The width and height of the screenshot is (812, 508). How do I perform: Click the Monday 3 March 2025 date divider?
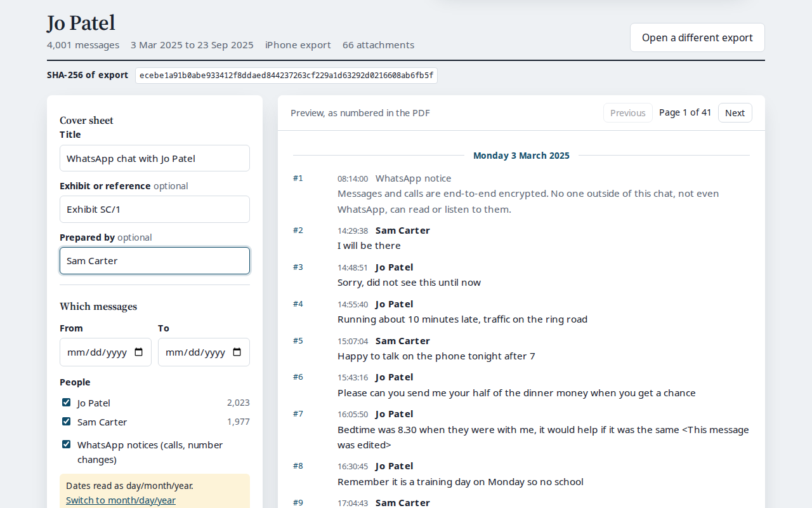tap(521, 156)
